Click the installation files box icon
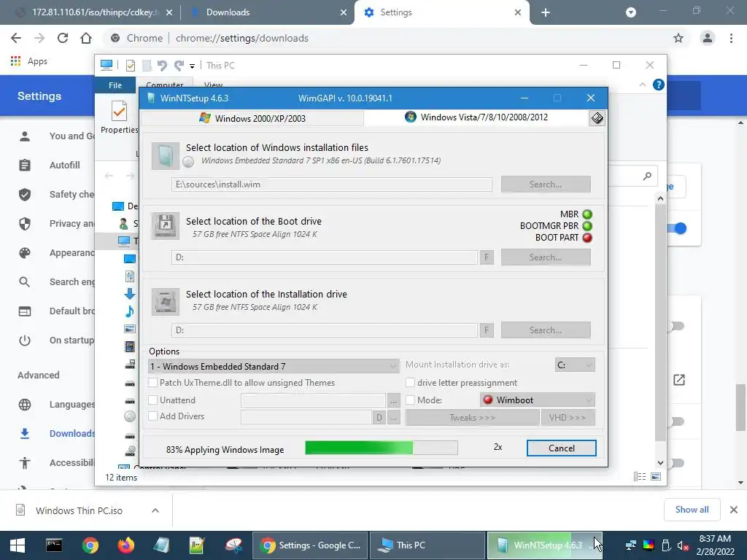The height and width of the screenshot is (560, 747). 166,156
